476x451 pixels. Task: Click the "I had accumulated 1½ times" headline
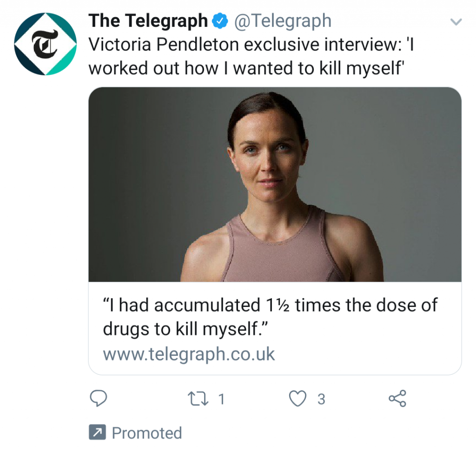tap(270, 317)
